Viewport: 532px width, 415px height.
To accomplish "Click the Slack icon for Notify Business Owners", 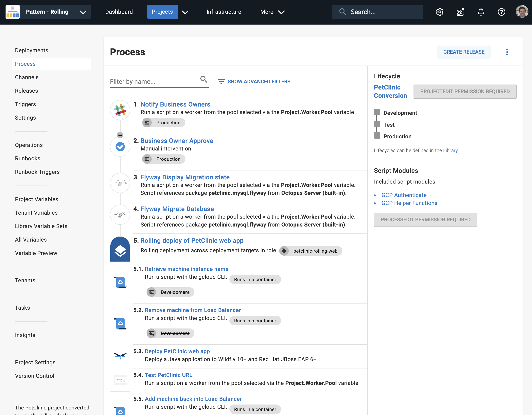I will point(120,110).
